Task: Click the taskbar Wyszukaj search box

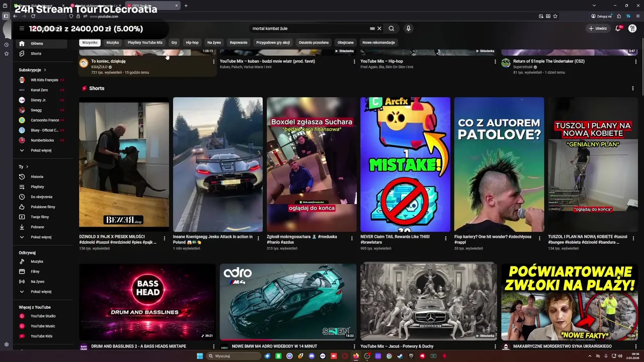Action: pos(233,356)
